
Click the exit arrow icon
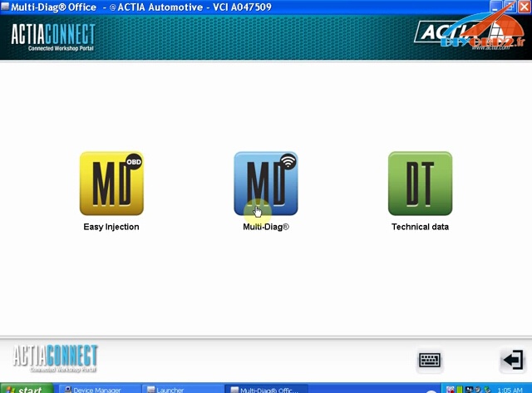click(x=511, y=360)
